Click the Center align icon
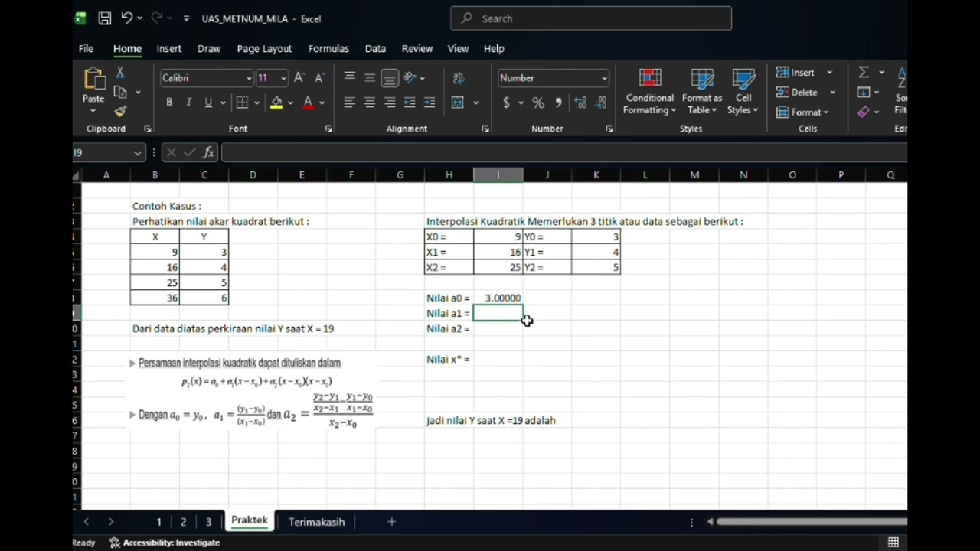 (x=370, y=103)
